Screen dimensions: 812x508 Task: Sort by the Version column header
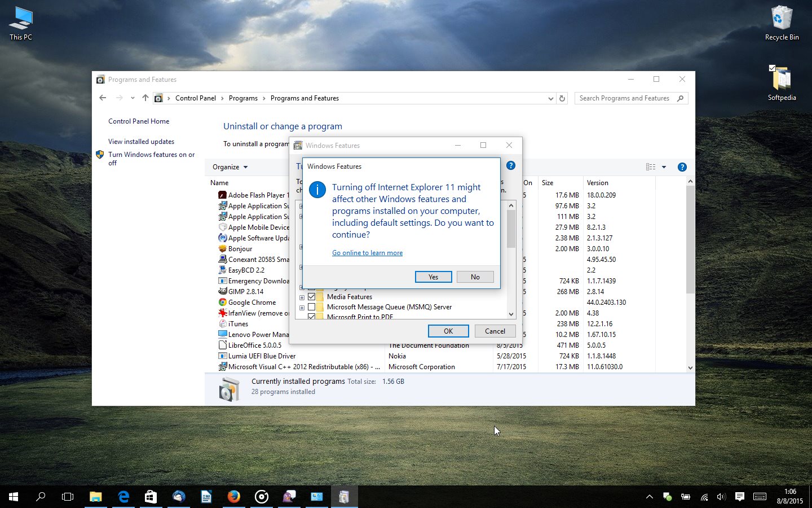tap(598, 183)
